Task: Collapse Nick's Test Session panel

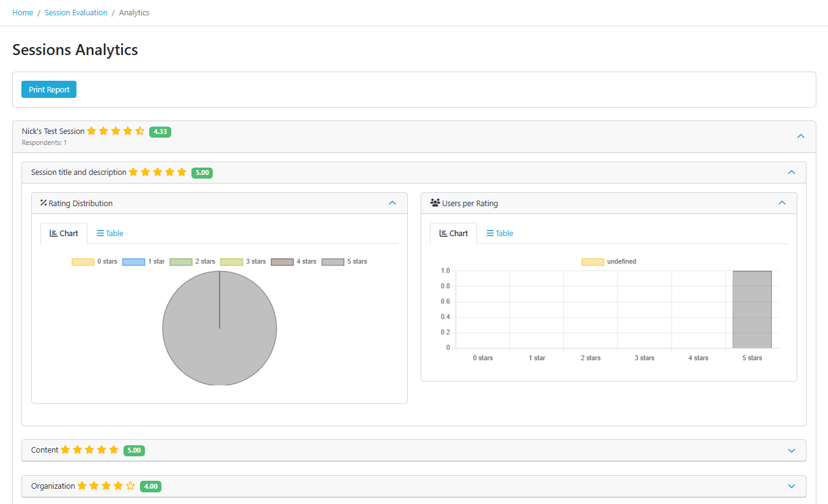Action: pyautogui.click(x=800, y=136)
